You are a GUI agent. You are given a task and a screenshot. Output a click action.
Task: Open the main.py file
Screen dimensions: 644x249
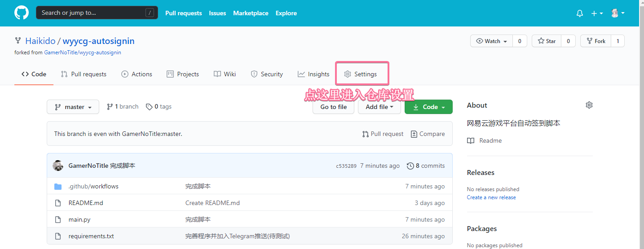point(79,219)
